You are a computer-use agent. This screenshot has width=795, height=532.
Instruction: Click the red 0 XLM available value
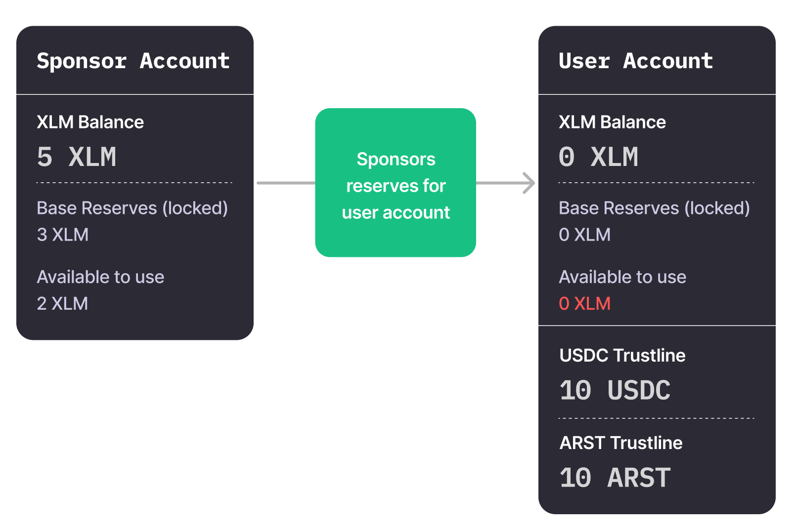point(585,303)
